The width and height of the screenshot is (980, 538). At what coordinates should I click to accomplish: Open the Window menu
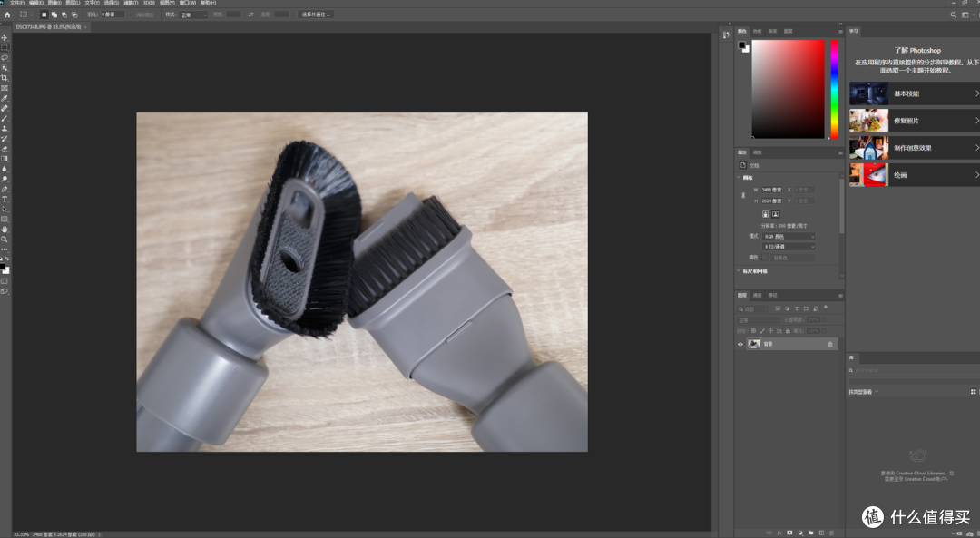tap(188, 3)
